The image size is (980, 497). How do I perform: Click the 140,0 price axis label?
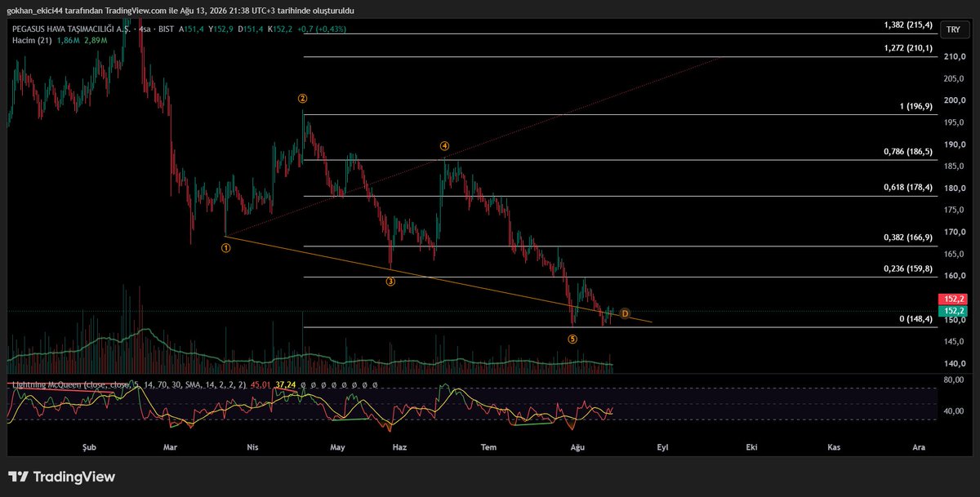point(955,363)
